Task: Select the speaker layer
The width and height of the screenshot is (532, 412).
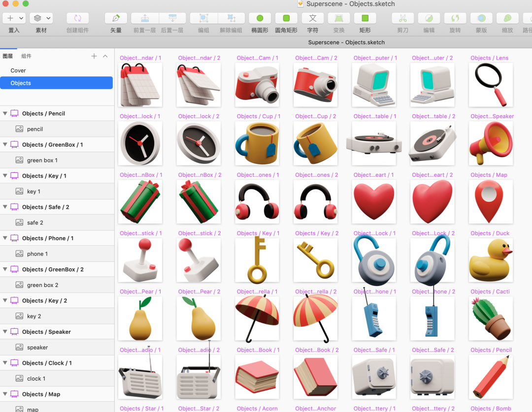Action: (57, 347)
